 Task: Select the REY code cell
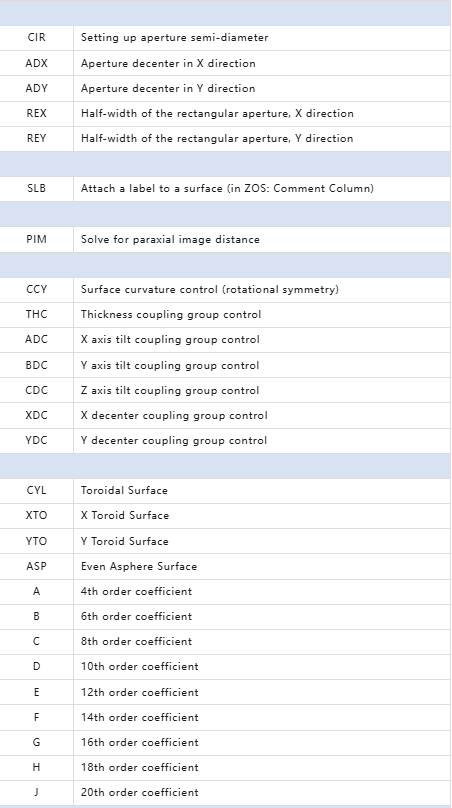(x=37, y=139)
